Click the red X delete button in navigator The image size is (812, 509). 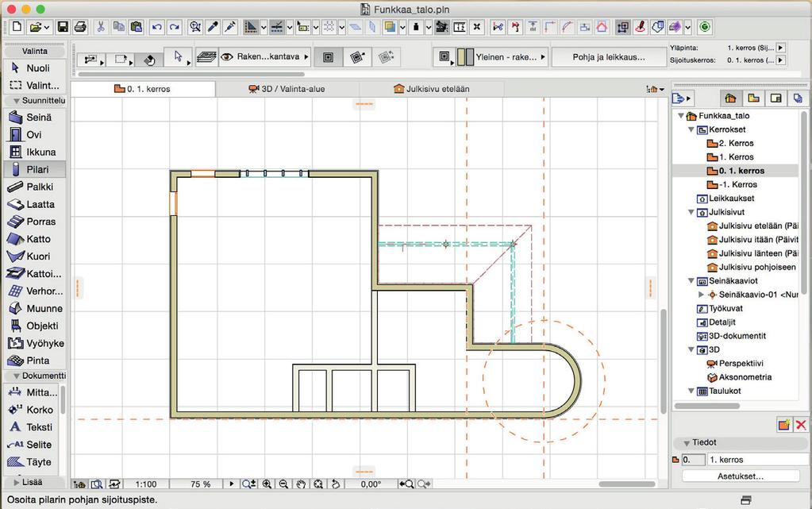coord(801,425)
